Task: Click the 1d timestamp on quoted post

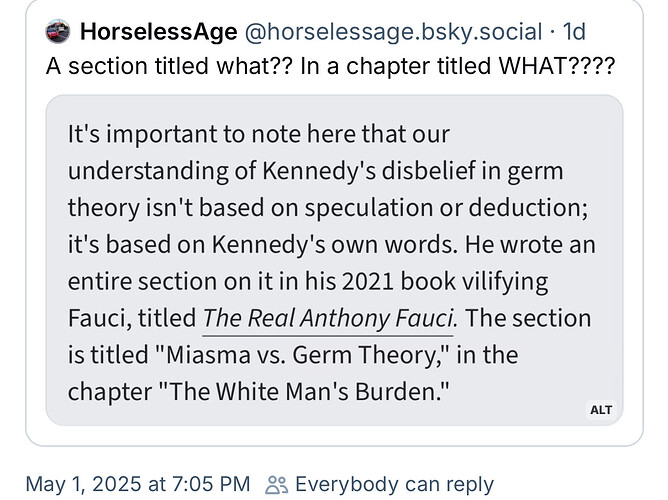Action: click(x=574, y=32)
